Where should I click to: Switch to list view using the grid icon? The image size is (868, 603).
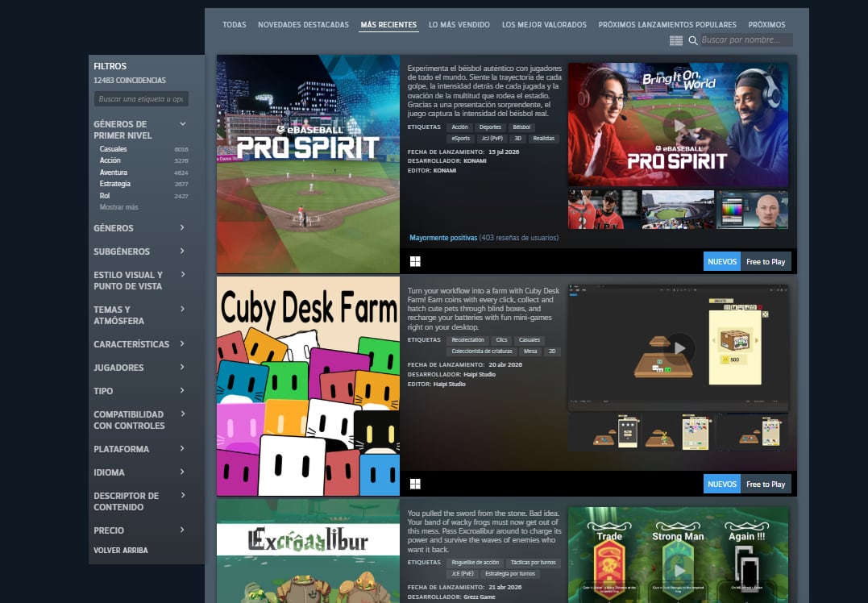tap(675, 40)
